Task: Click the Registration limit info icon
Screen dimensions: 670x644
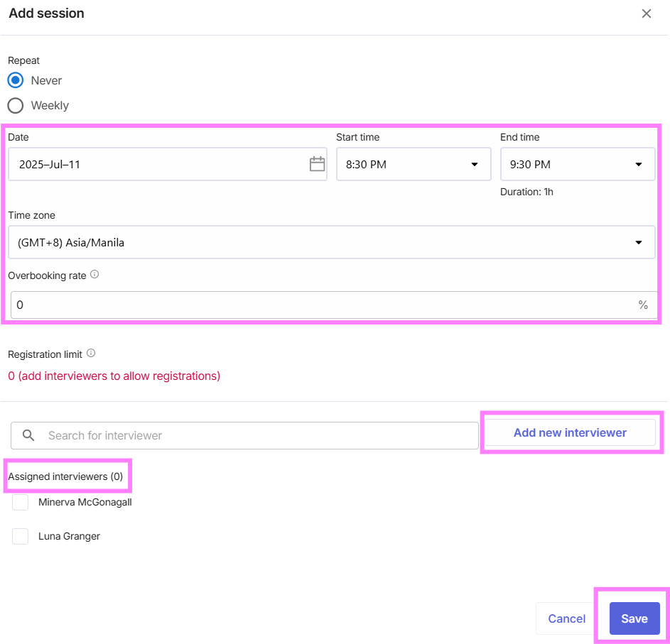Action: click(91, 353)
